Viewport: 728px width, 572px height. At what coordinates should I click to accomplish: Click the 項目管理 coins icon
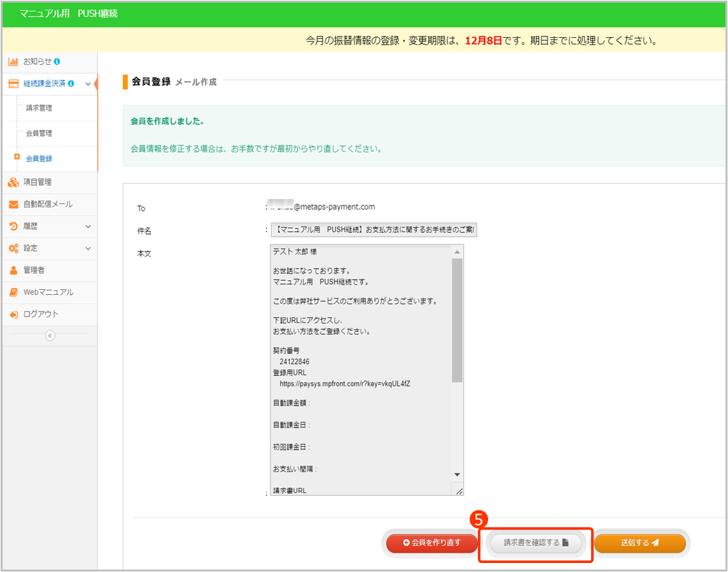(13, 182)
